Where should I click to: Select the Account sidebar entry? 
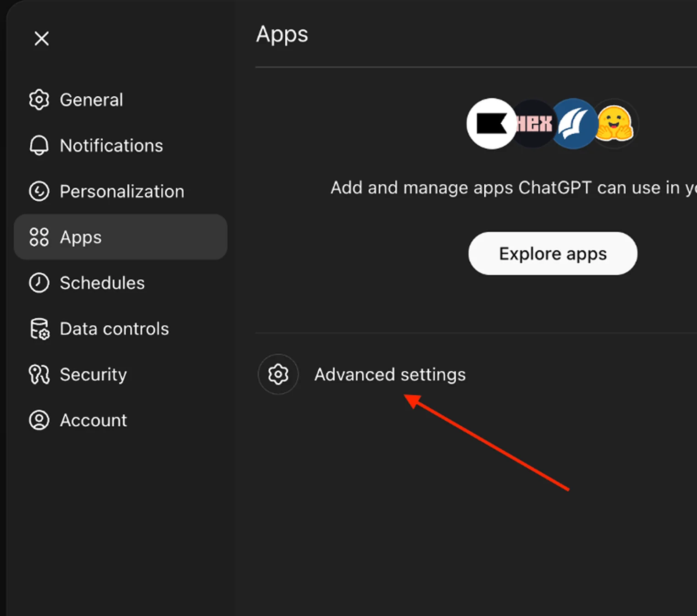click(93, 420)
